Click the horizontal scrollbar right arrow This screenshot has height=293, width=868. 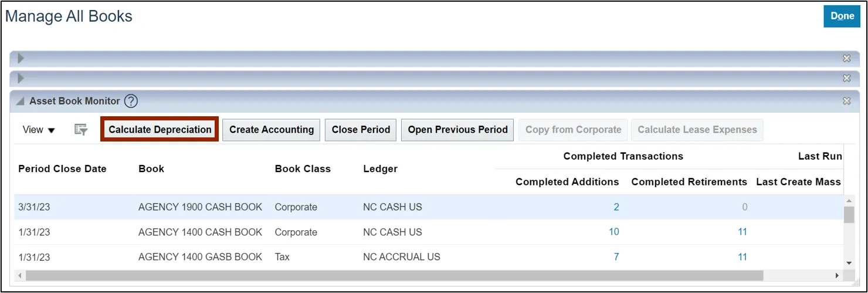[837, 275]
